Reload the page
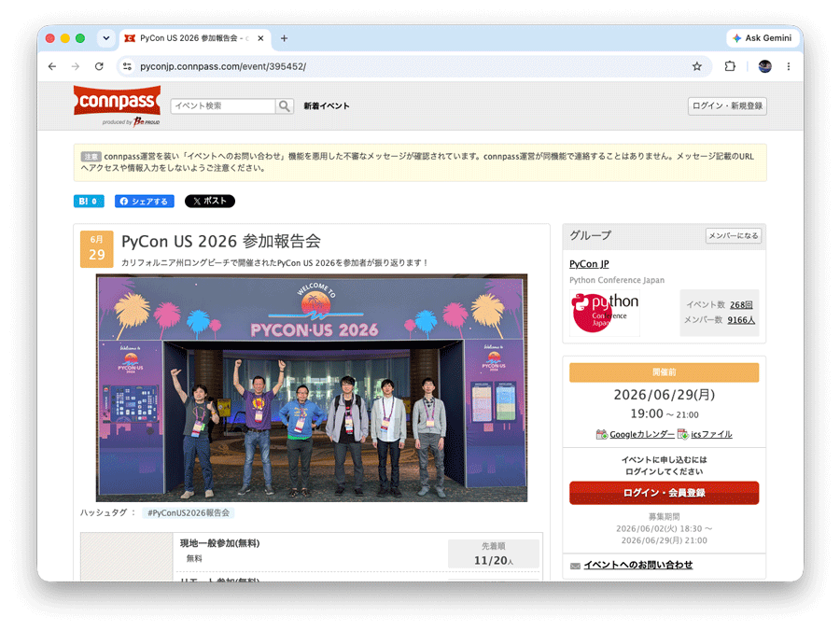The width and height of the screenshot is (840, 630). click(99, 66)
